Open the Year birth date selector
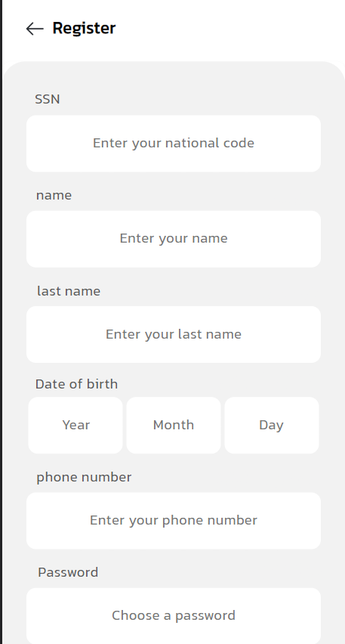Screen dimensions: 345x644 pyautogui.click(x=75, y=425)
